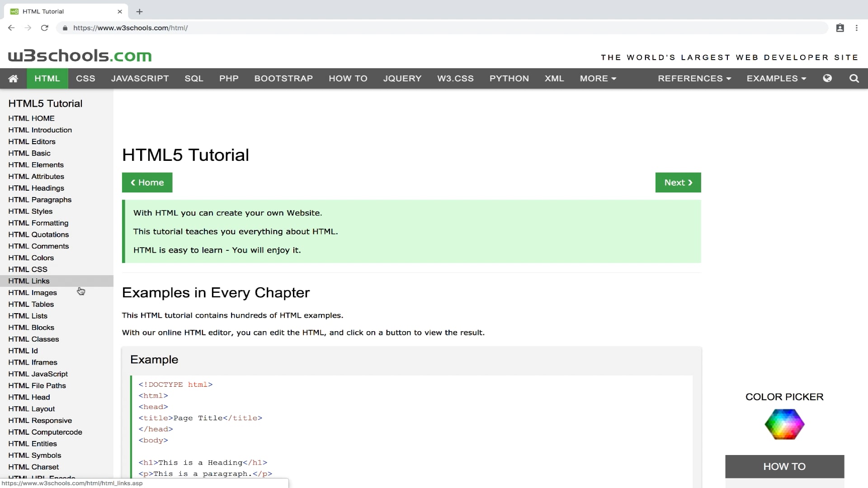
Task: Click the browser profile icon
Action: 840,28
